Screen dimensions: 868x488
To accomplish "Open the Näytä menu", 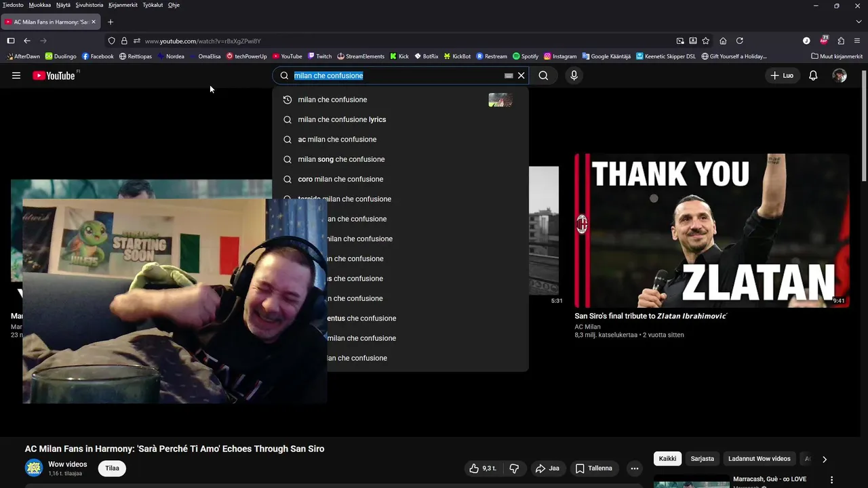I will tap(63, 5).
